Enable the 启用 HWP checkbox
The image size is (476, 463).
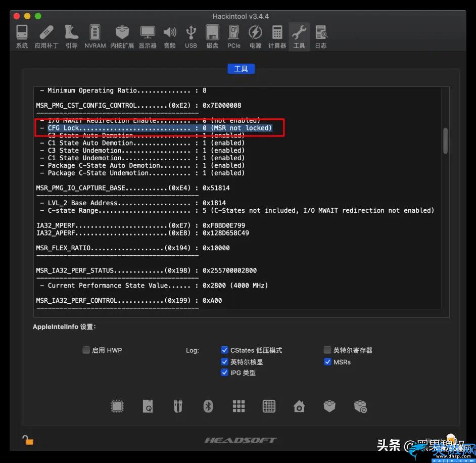(x=86, y=350)
